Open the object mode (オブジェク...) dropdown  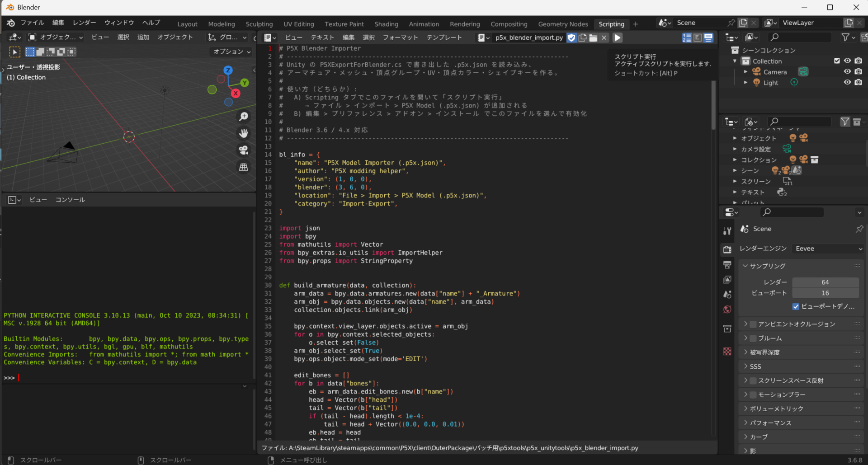56,37
